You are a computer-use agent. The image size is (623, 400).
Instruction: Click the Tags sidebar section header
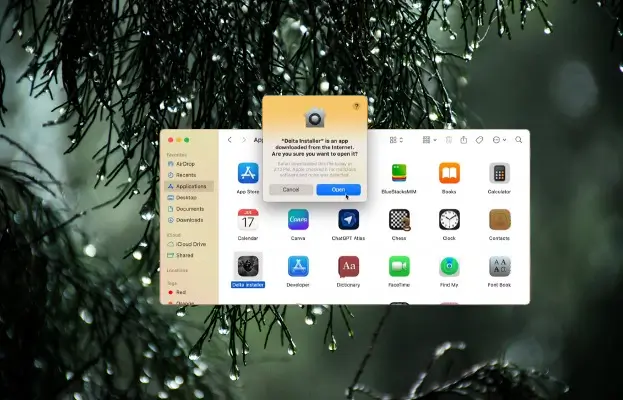tap(172, 283)
